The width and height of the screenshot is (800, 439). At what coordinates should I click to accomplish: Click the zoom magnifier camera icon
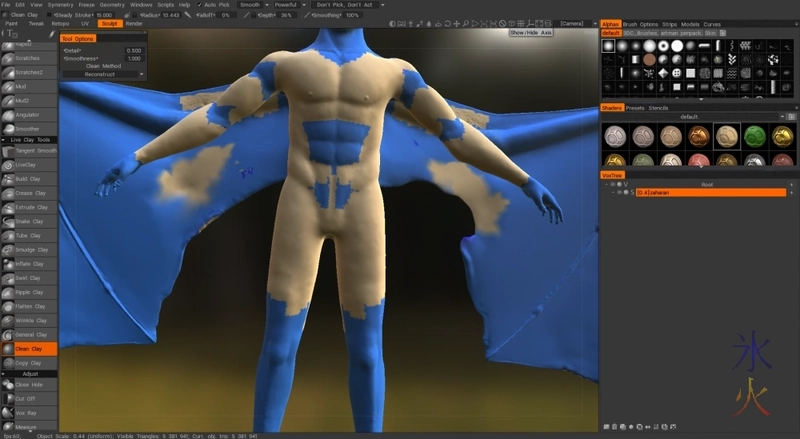(466, 23)
